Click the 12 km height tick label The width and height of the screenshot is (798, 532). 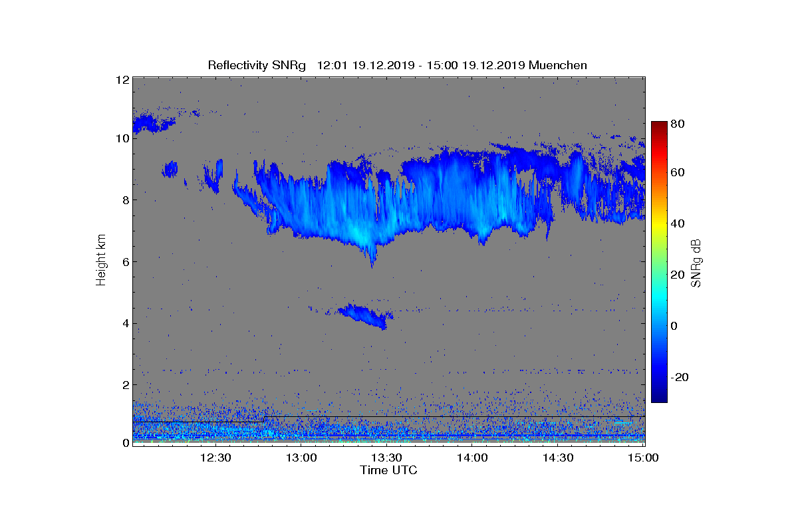coord(122,80)
